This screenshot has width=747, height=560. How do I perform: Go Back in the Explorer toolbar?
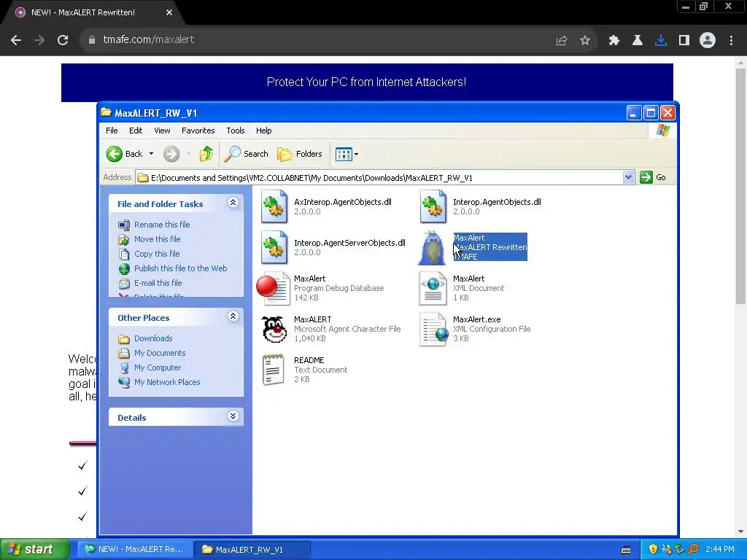click(x=124, y=154)
